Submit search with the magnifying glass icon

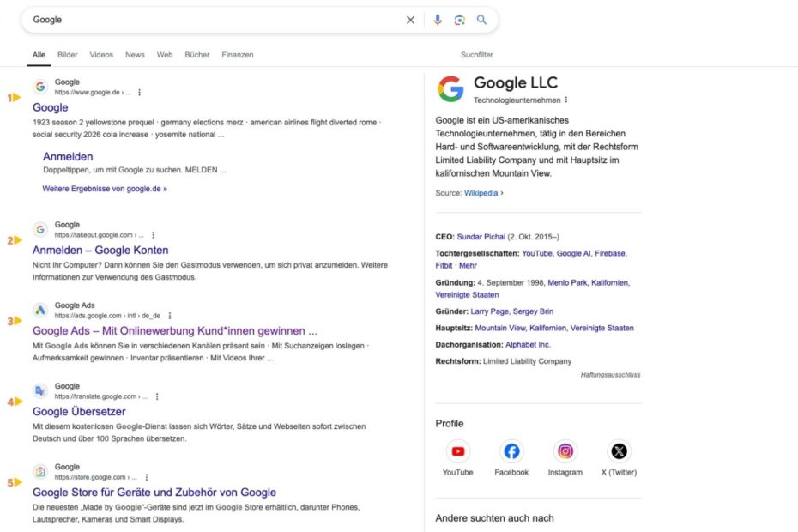[x=481, y=20]
